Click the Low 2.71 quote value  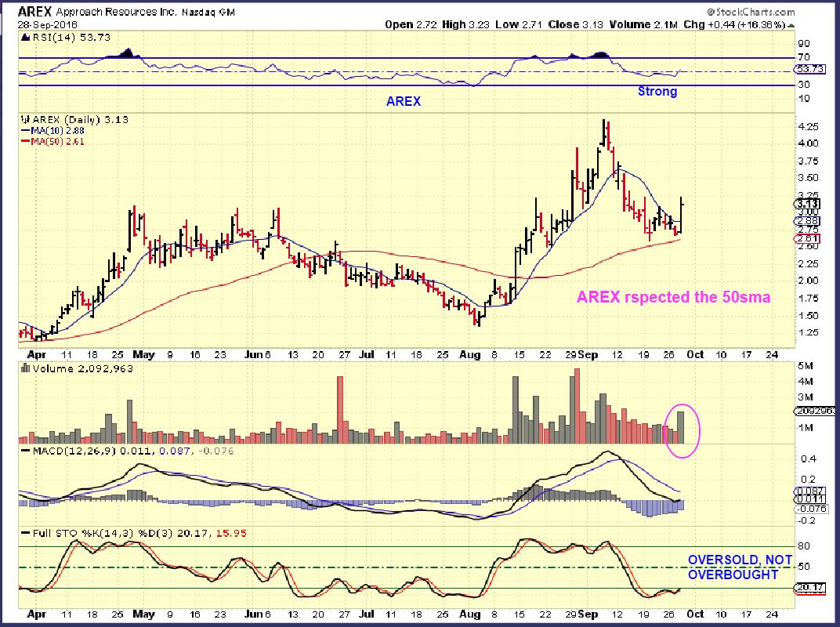click(519, 24)
